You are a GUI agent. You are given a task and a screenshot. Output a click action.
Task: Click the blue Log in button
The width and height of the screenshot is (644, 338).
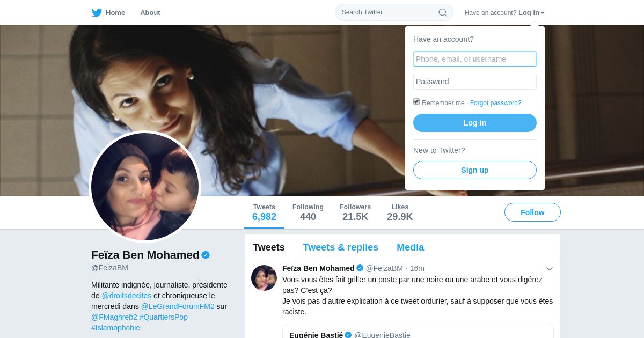(475, 123)
